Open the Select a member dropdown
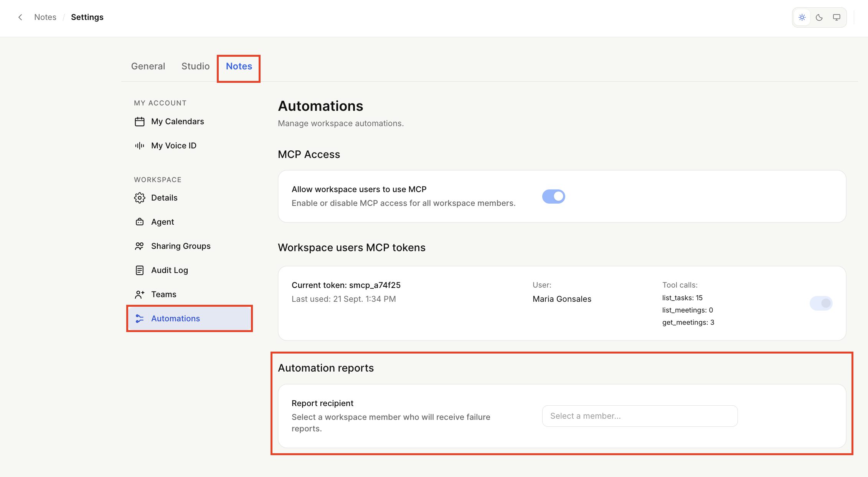 (x=640, y=416)
